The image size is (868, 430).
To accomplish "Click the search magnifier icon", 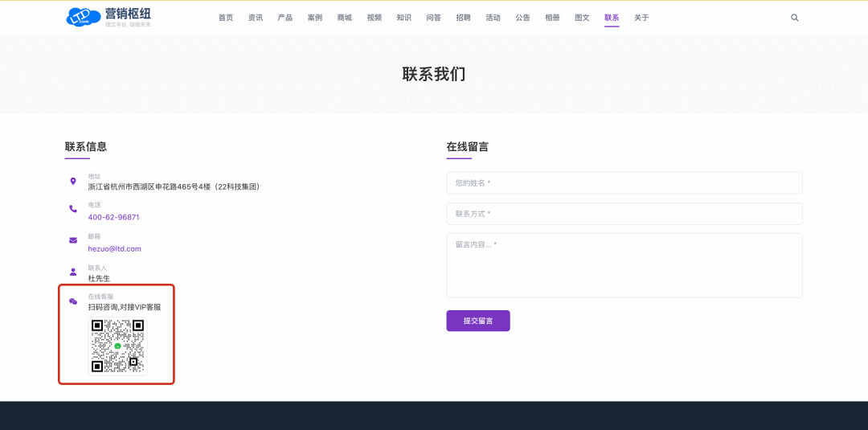I will [794, 18].
